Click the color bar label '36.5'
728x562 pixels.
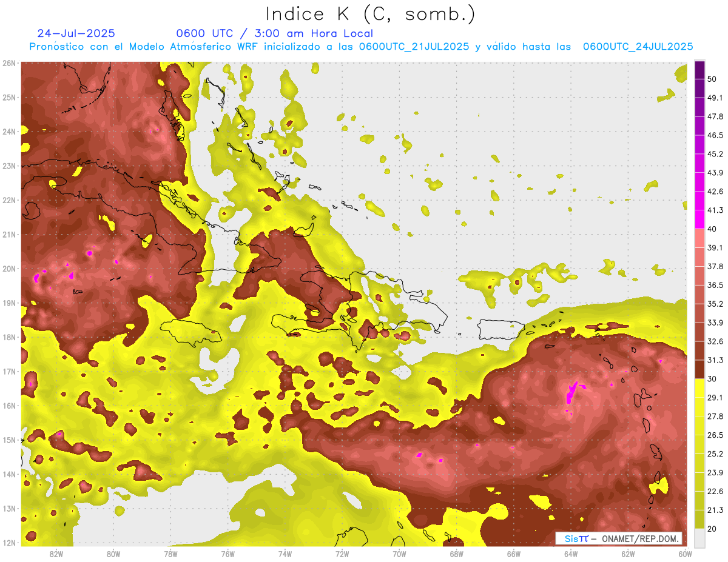coord(715,285)
